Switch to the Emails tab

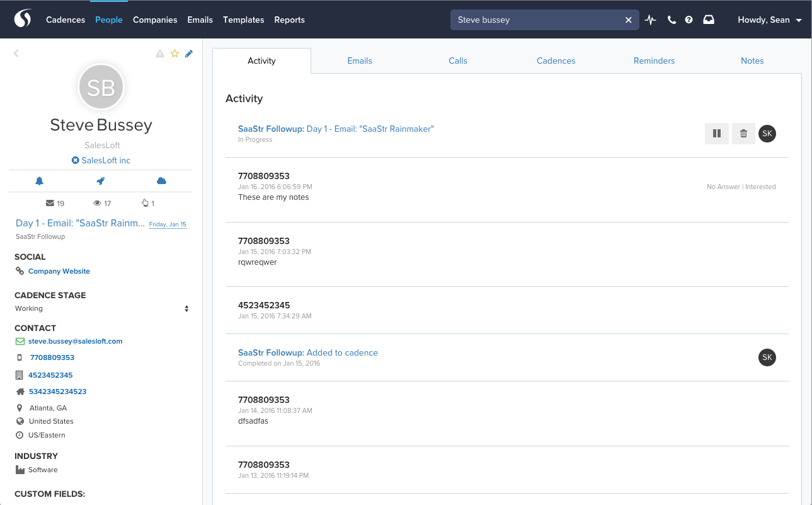(x=360, y=61)
